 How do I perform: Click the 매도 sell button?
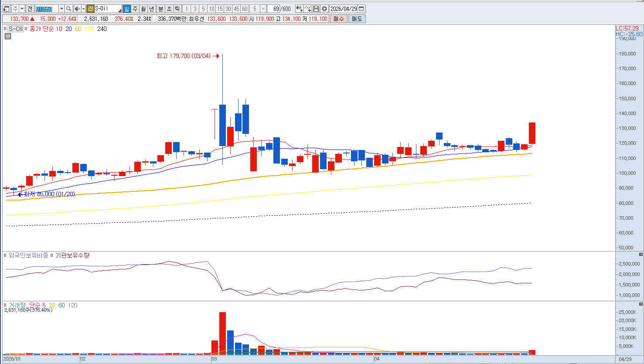click(357, 19)
